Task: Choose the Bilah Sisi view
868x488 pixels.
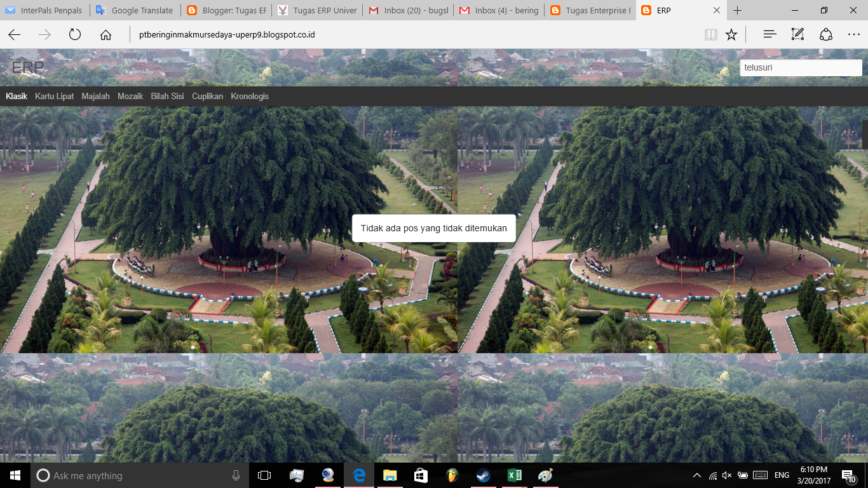Action: [x=167, y=97]
